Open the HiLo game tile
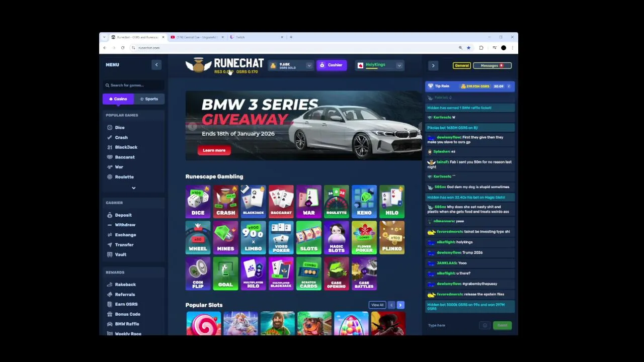Viewport: 644px width, 362px height. click(x=391, y=202)
